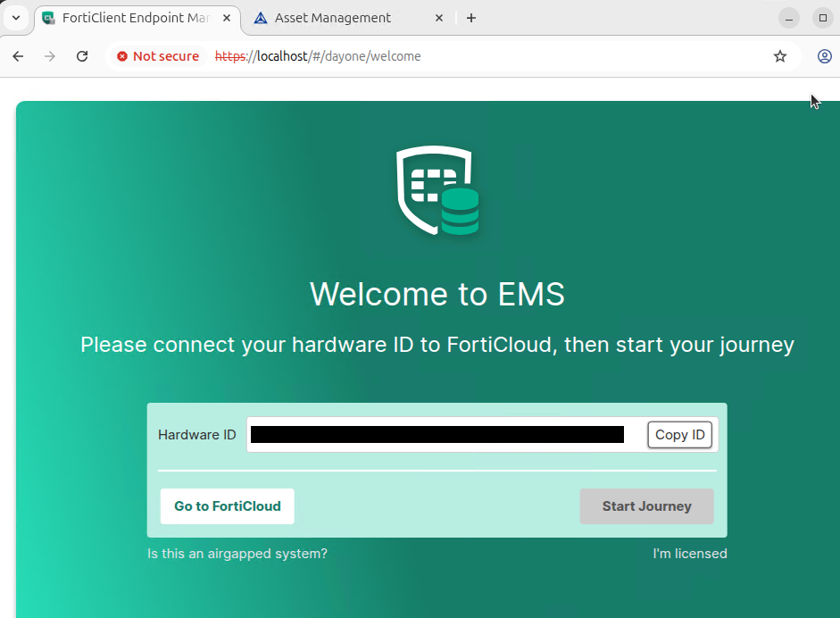Screen dimensions: 840x618
Task: Click the EMS shield logo
Action: 437,190
